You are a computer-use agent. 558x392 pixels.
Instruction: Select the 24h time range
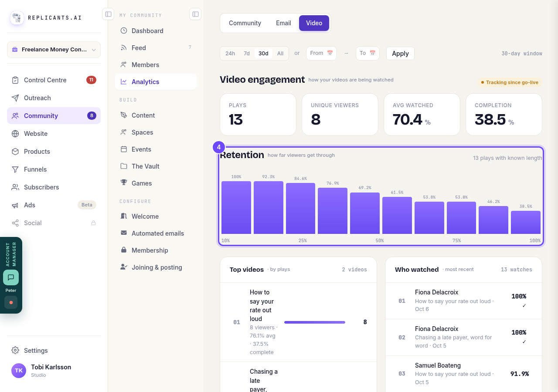(x=230, y=54)
